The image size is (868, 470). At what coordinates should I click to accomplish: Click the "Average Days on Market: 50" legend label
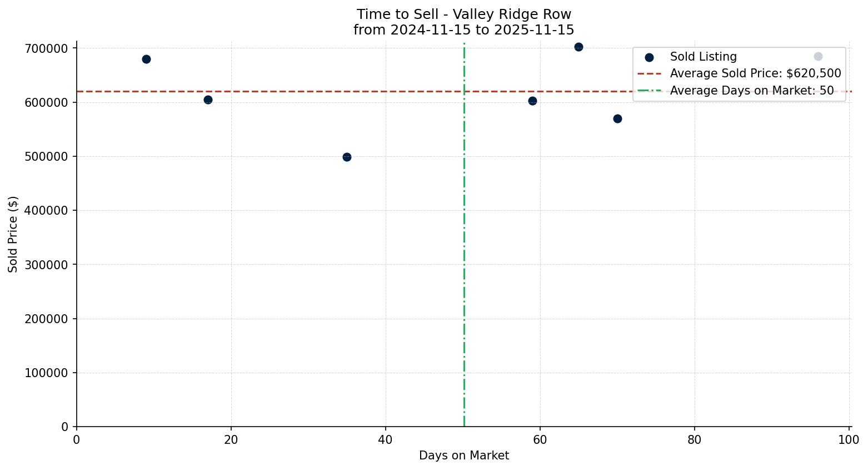point(751,91)
